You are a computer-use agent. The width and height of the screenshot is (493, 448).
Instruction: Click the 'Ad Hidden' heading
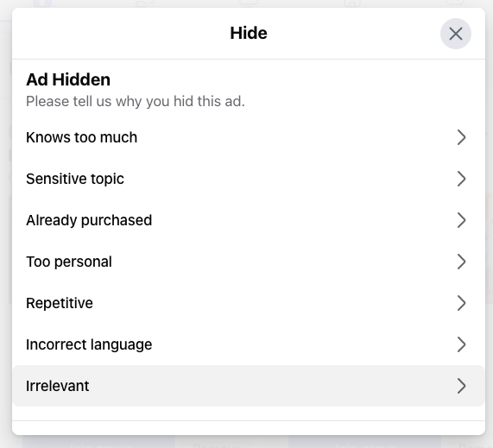(68, 79)
